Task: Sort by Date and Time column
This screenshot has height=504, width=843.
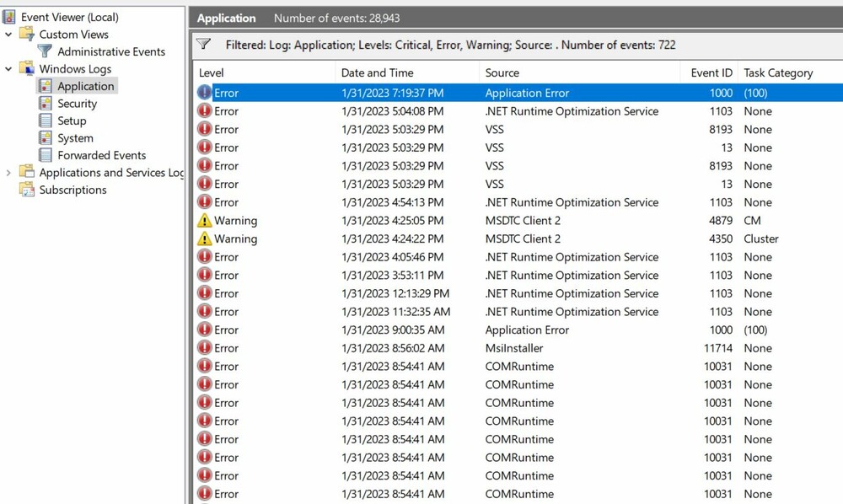Action: click(376, 72)
